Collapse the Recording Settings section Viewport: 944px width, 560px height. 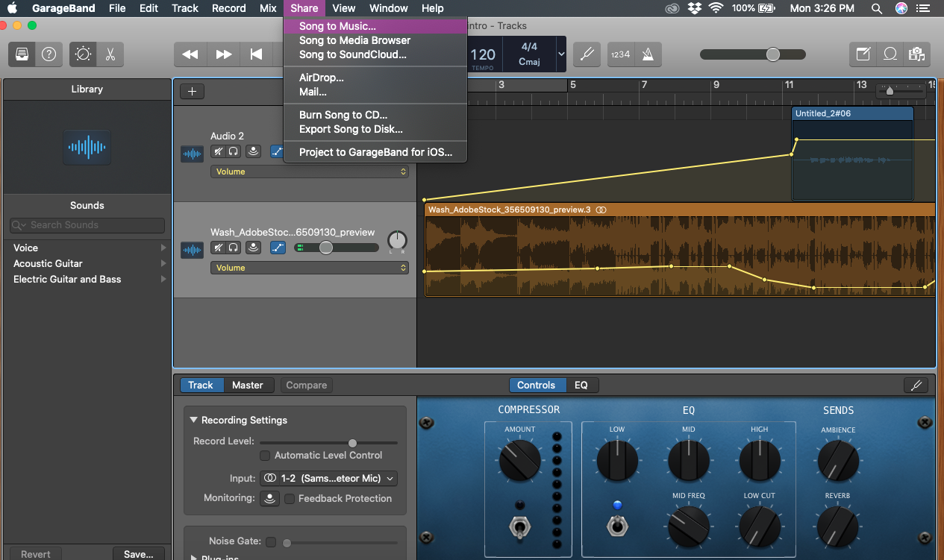coord(193,420)
